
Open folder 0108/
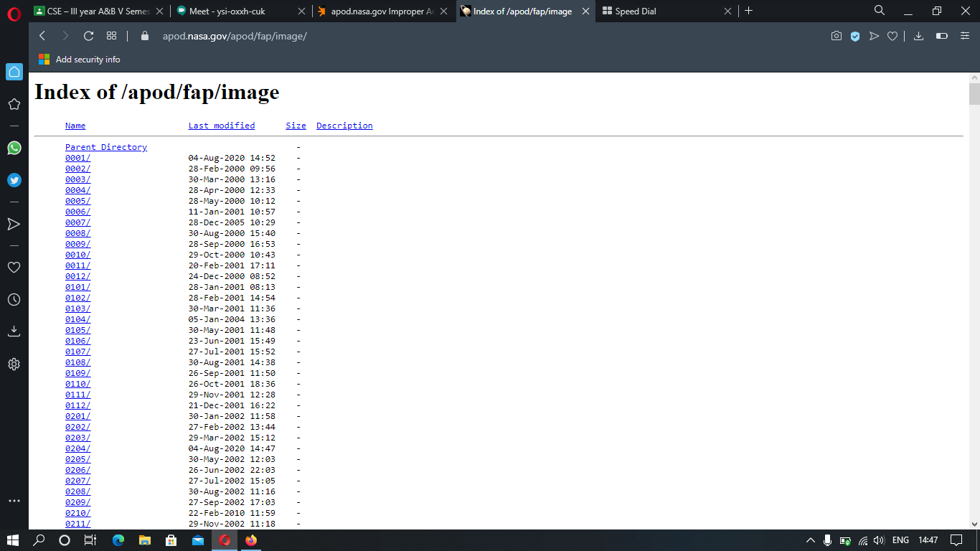click(x=78, y=362)
